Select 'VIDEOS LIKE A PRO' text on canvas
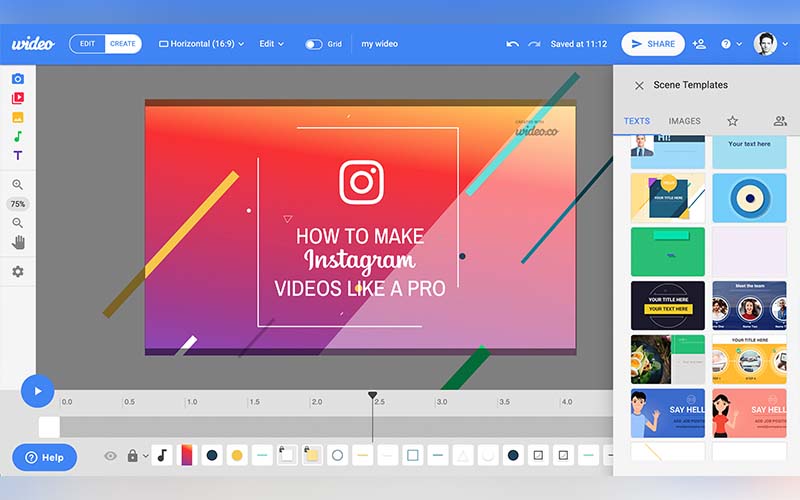Screen dimensions: 800x500 [360, 289]
